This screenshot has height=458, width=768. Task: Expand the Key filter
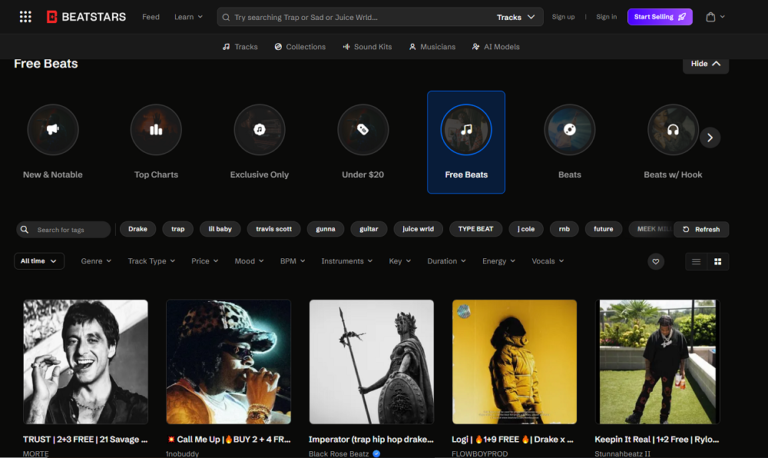click(400, 261)
